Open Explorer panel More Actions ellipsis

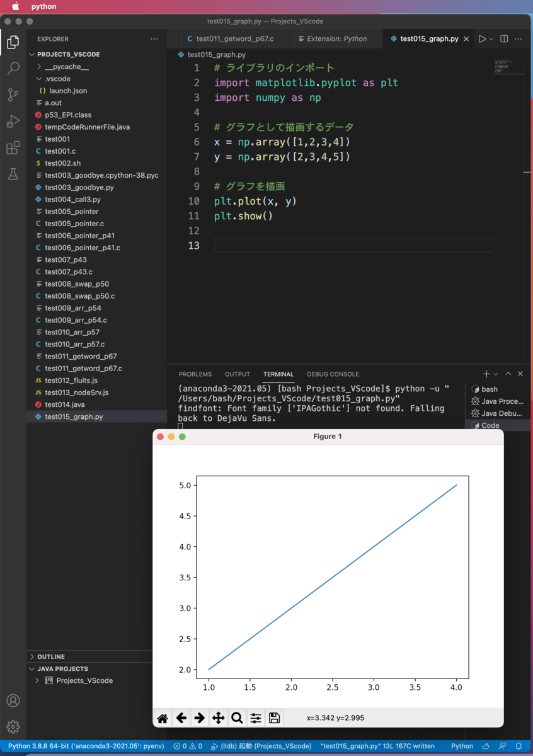tap(154, 39)
